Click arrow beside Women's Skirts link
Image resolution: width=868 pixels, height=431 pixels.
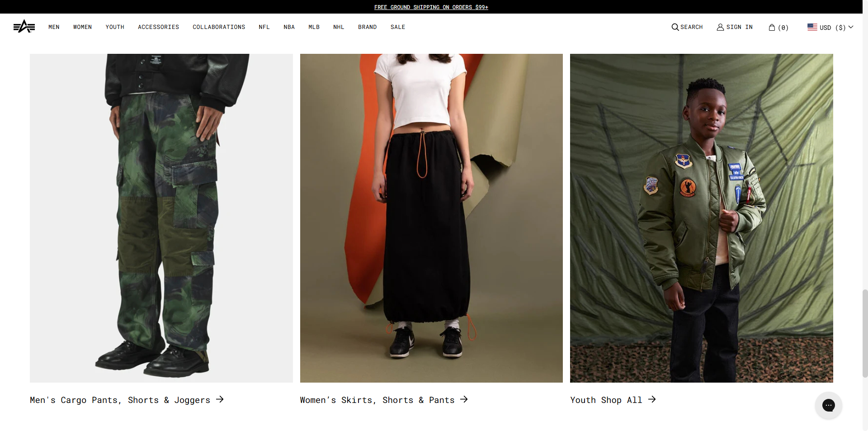tap(464, 399)
